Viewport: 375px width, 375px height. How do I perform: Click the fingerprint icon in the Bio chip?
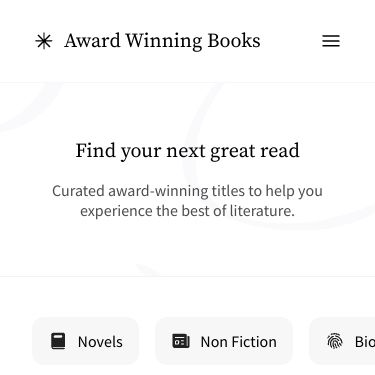335,341
